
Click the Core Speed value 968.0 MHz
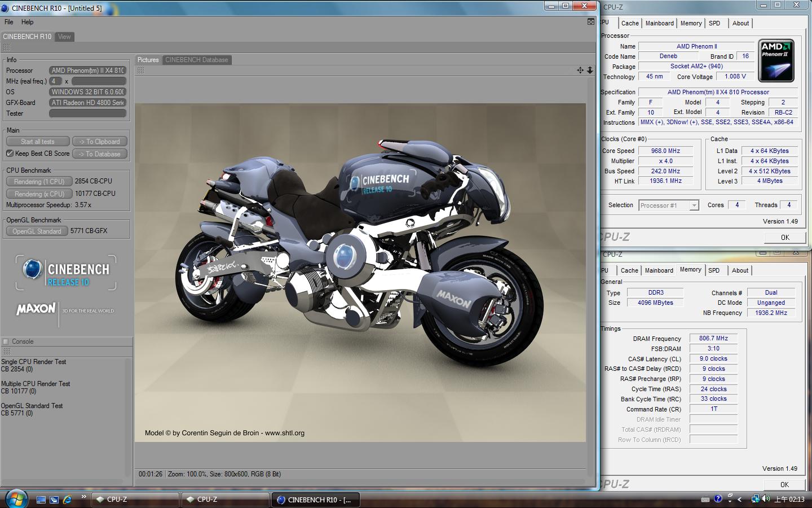[665, 151]
